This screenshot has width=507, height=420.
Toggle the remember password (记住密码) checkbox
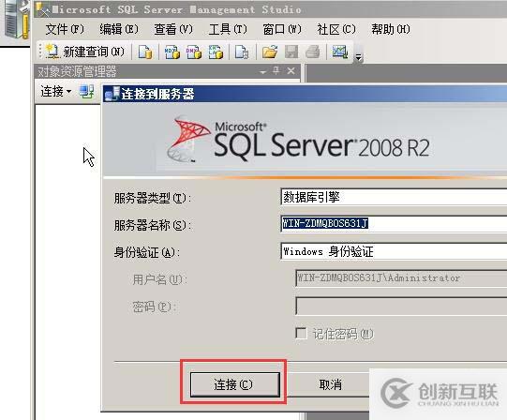tap(301, 334)
